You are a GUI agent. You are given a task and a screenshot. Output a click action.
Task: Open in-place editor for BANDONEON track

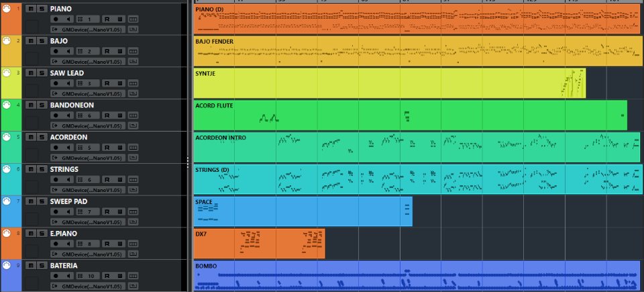(x=133, y=126)
